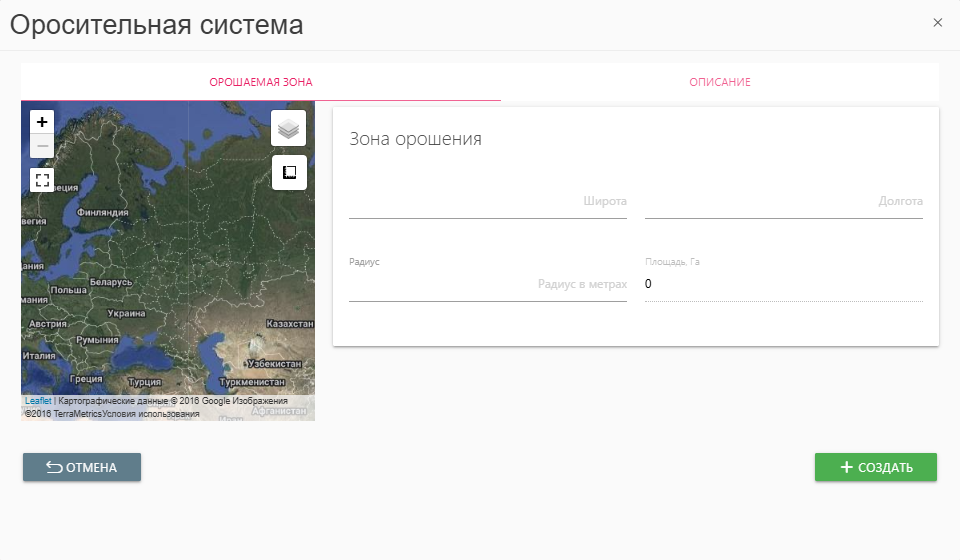This screenshot has height=560, width=960.
Task: Select the Радиус в метрах field
Action: [487, 285]
